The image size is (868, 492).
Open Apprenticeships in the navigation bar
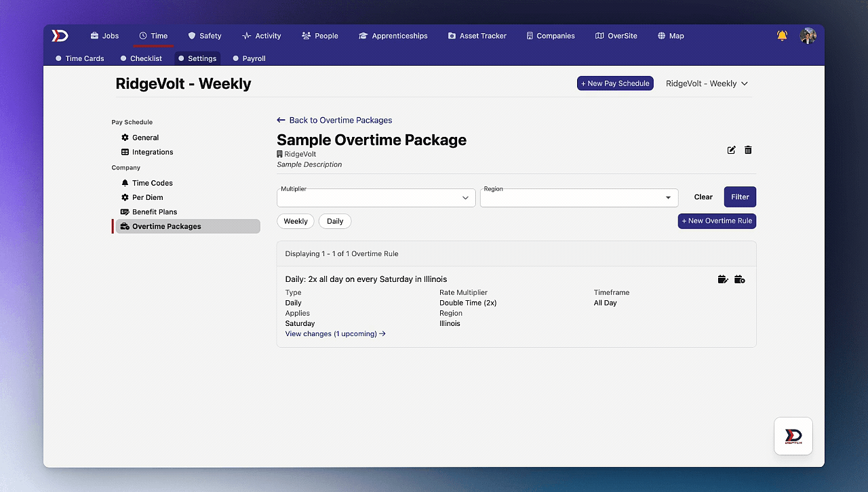pos(393,36)
